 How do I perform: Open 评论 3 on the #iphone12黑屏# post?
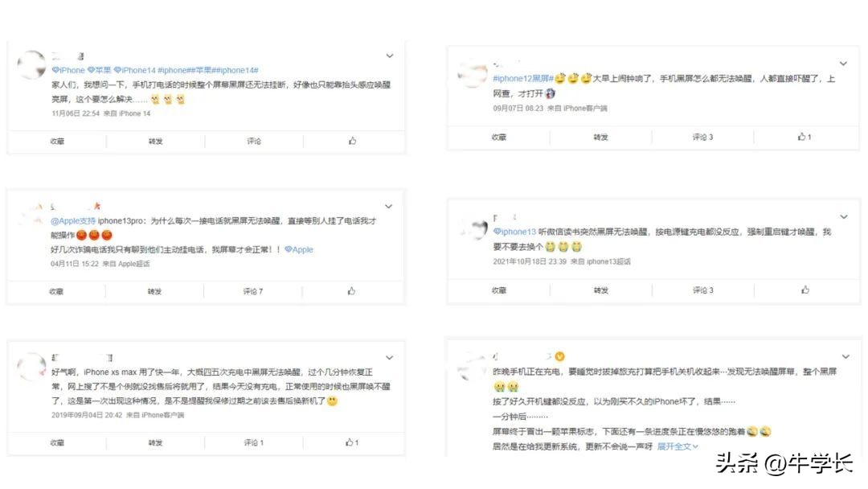702,137
